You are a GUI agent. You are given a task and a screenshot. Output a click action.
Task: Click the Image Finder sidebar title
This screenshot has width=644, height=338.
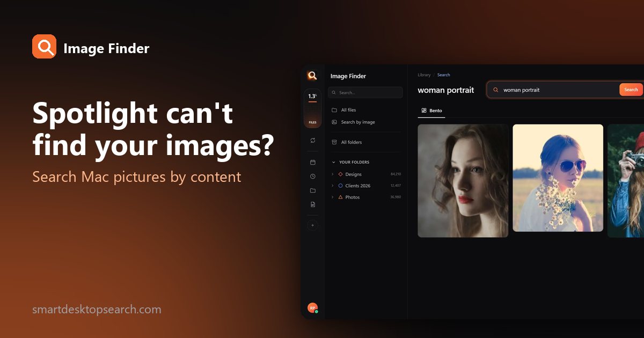348,76
